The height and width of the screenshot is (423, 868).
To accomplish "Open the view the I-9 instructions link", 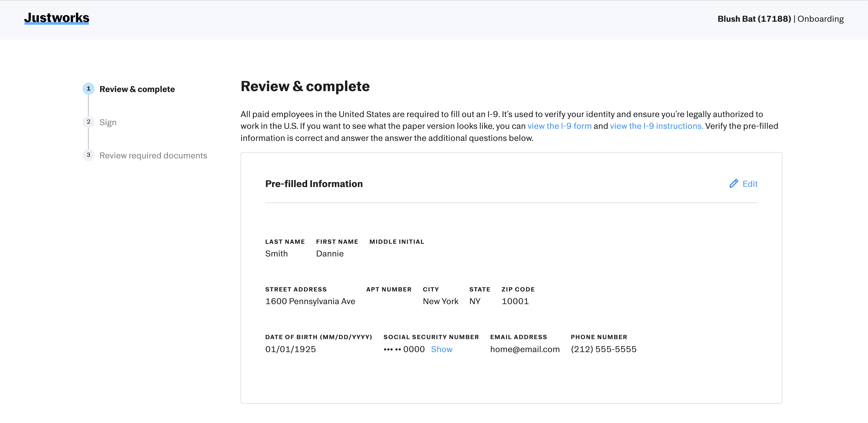I will coord(656,126).
